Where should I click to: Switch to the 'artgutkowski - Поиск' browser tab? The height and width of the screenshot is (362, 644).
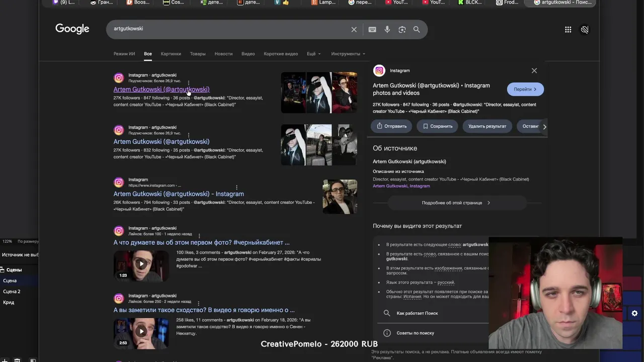click(x=560, y=3)
